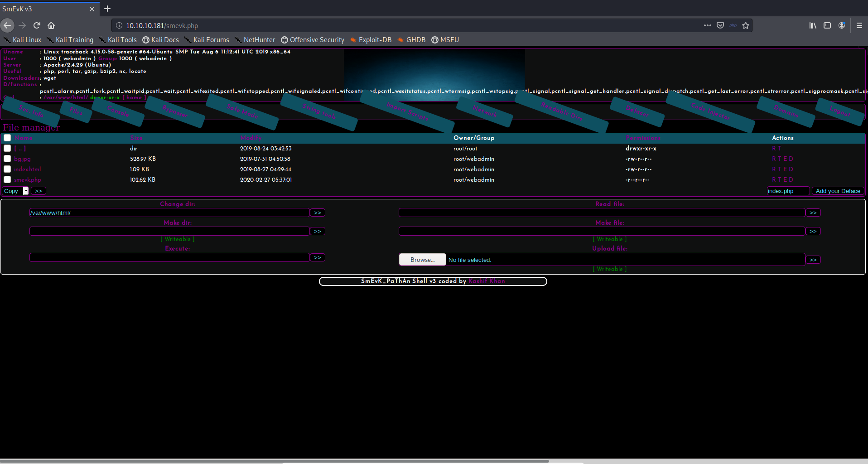Click the smevk.php file link
The width and height of the screenshot is (868, 464).
coord(28,180)
